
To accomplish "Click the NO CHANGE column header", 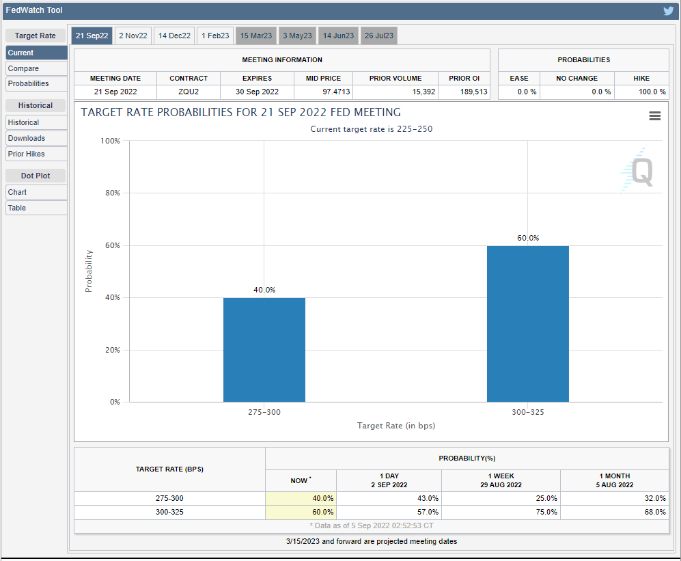I will (577, 79).
